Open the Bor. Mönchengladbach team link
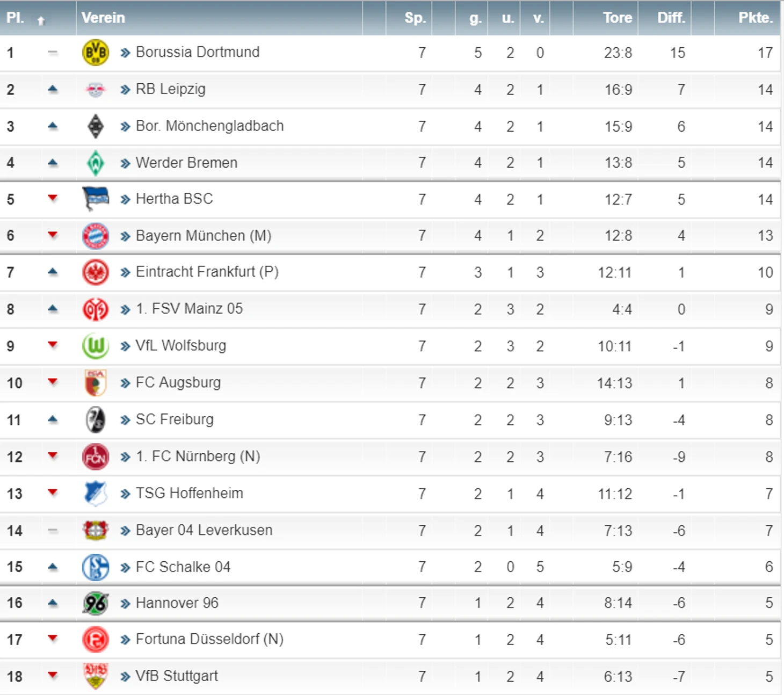Screen dimensions: 784x695 [209, 126]
